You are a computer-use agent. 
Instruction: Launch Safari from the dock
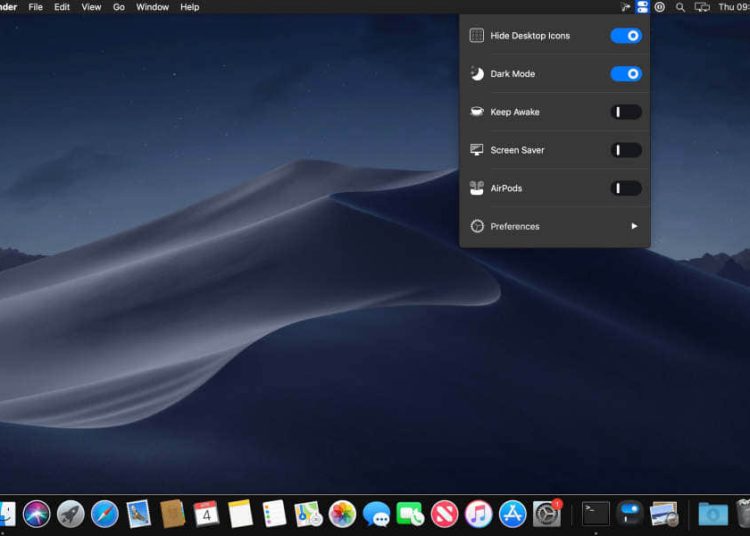click(x=104, y=514)
